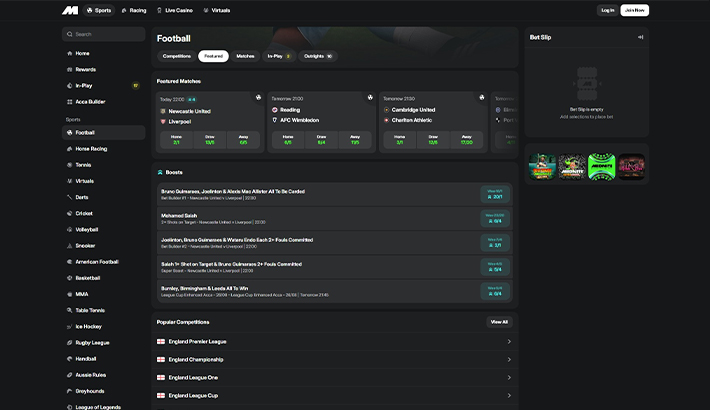Viewport: 710px width, 410px height.
Task: Select Aussie Rules in the sports list
Action: pyautogui.click(x=104, y=375)
